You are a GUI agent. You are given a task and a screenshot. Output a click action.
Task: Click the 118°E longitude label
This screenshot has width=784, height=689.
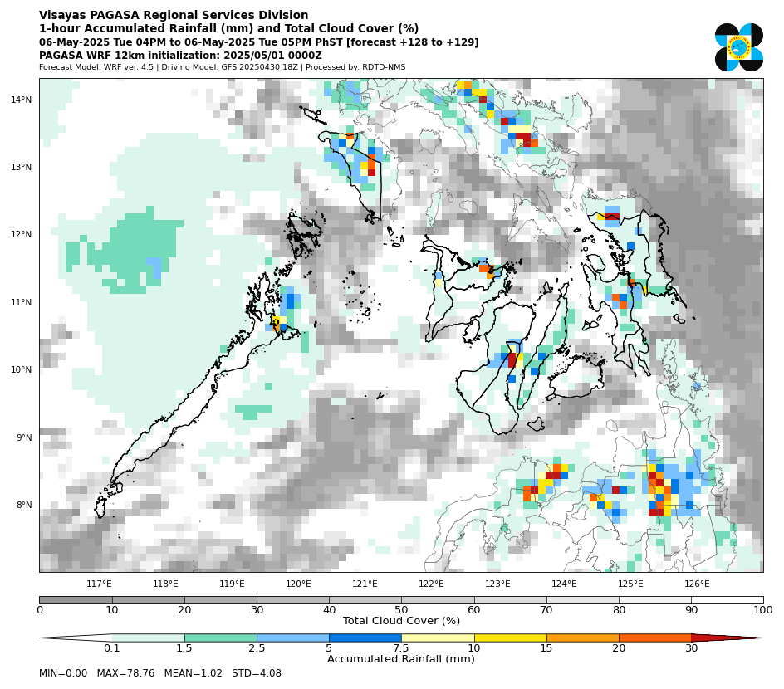[165, 584]
